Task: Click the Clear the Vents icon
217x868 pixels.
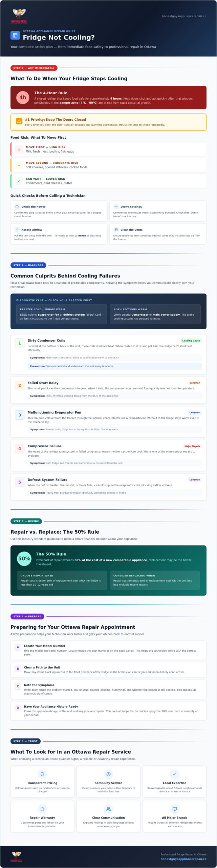Action: pos(116,230)
